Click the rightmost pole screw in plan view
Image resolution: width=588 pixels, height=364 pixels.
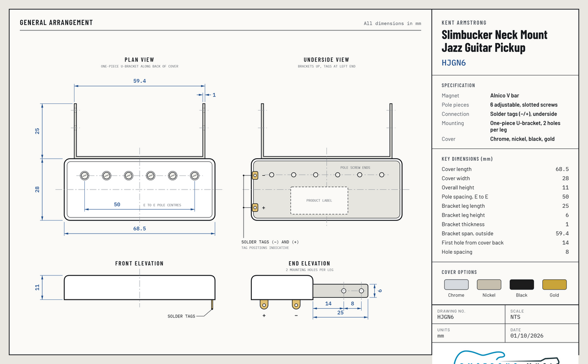(x=195, y=175)
